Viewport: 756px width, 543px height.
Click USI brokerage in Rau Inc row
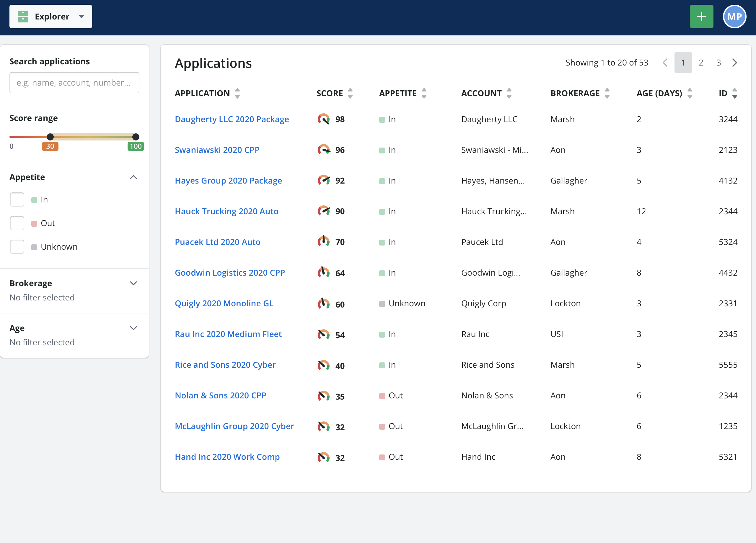pyautogui.click(x=557, y=334)
